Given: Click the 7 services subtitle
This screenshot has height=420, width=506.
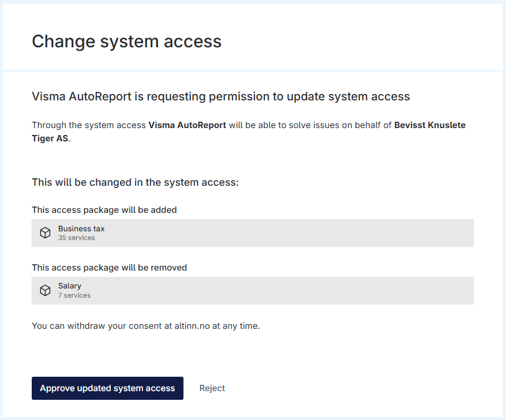Looking at the screenshot, I should click(x=74, y=295).
